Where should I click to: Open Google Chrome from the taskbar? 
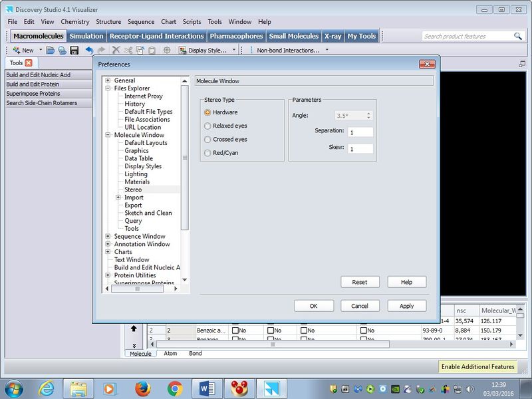(x=175, y=388)
